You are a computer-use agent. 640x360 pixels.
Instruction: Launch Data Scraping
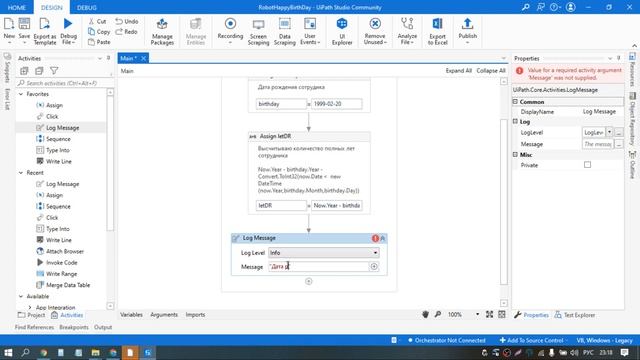click(x=284, y=31)
